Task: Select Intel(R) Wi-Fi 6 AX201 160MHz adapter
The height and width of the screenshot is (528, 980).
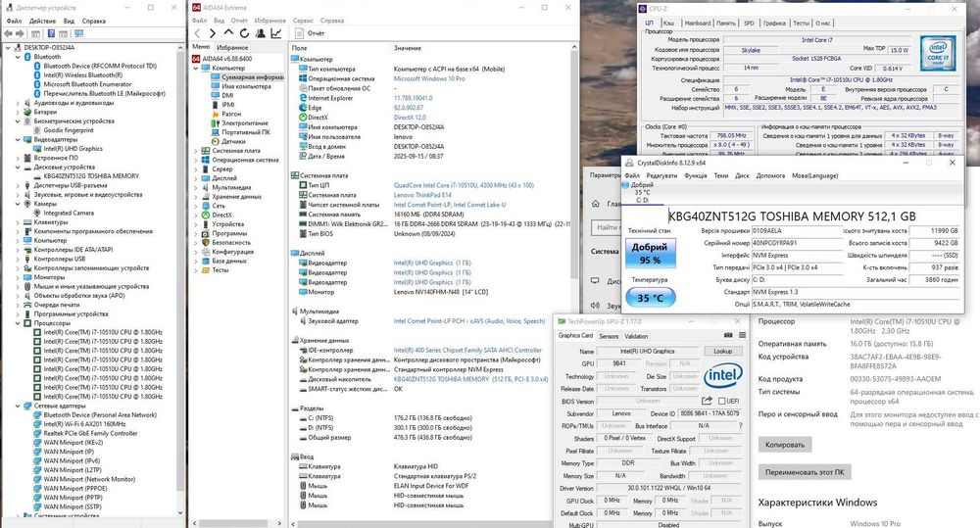Action: pyautogui.click(x=84, y=424)
